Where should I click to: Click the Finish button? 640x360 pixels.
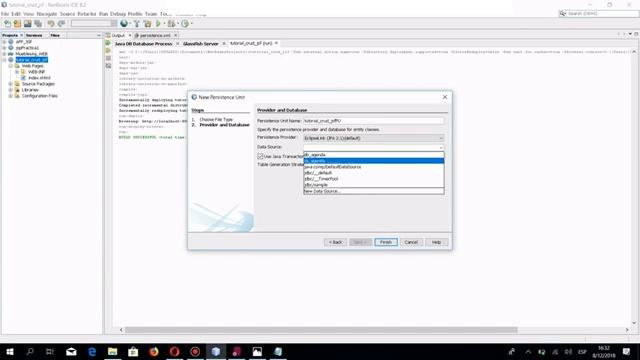[386, 242]
